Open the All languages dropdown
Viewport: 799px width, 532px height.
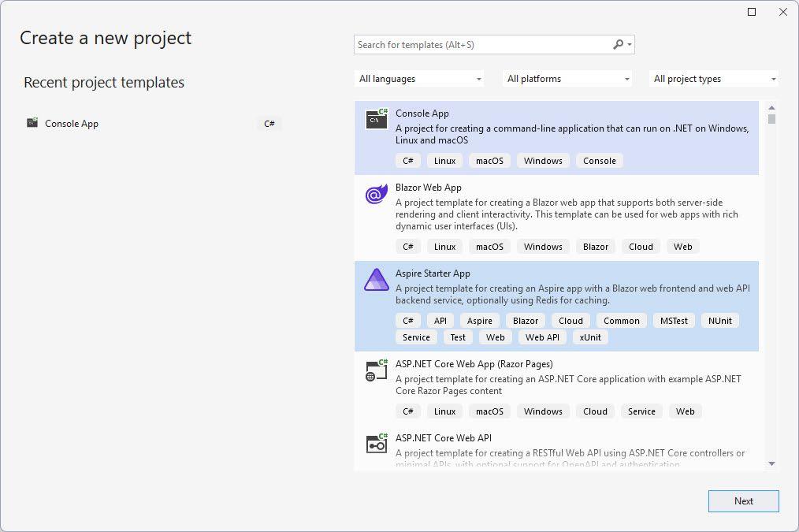coord(419,79)
